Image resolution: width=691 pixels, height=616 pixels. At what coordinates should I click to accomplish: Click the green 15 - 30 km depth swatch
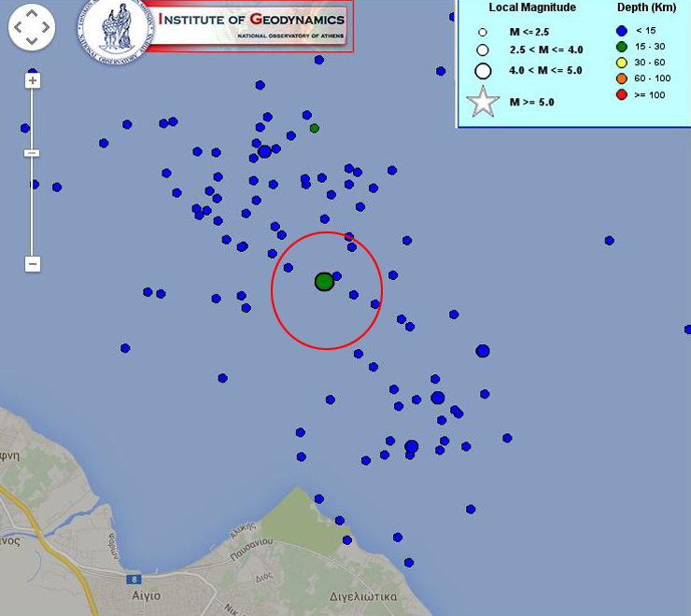click(621, 47)
